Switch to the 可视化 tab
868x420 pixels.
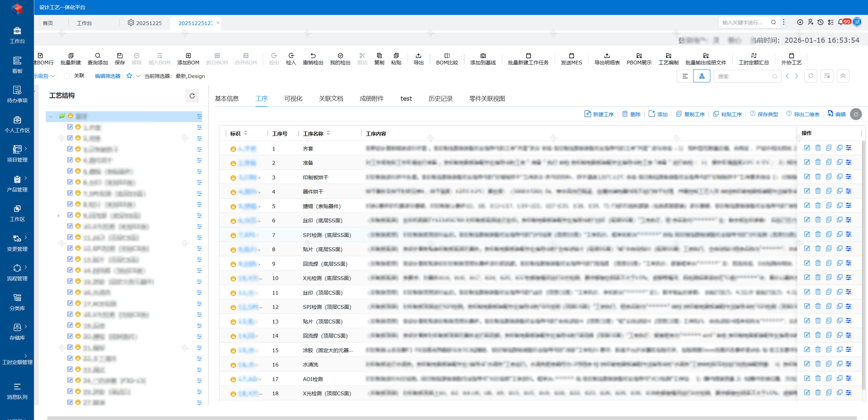293,99
